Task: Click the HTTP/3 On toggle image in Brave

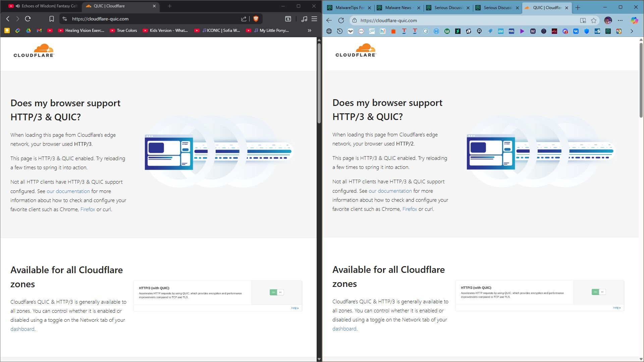Action: tap(277, 292)
